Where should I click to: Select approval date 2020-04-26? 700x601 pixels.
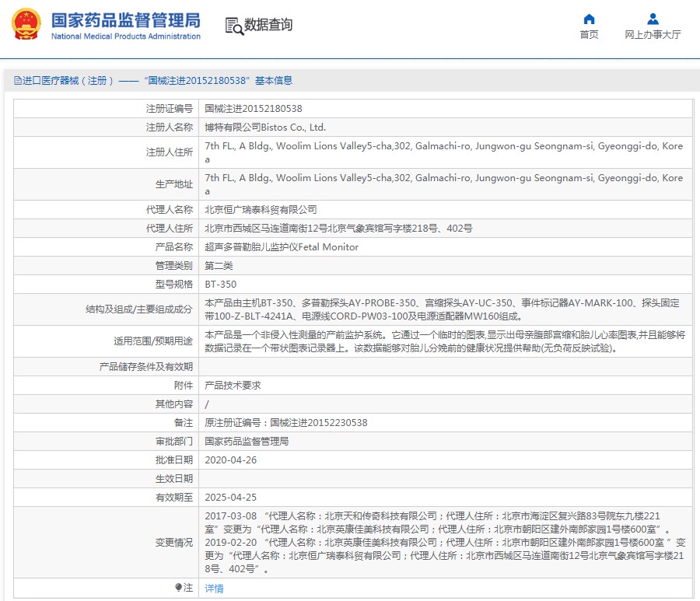tap(231, 460)
